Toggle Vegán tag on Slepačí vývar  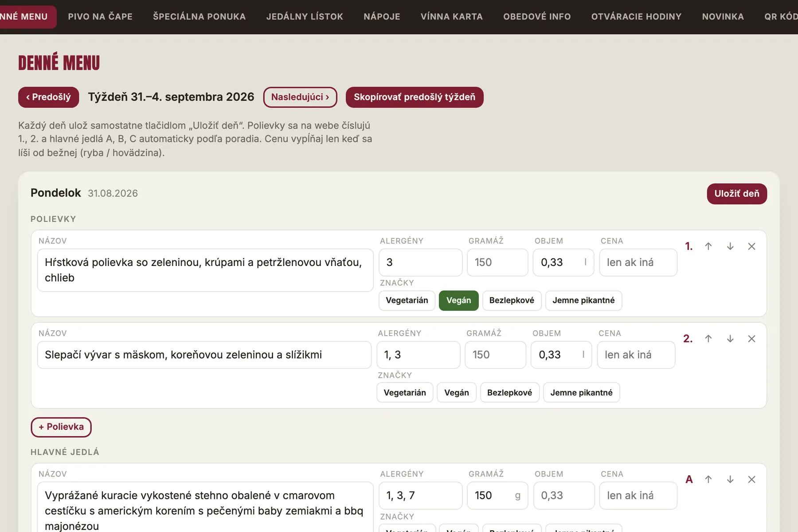pyautogui.click(x=457, y=393)
